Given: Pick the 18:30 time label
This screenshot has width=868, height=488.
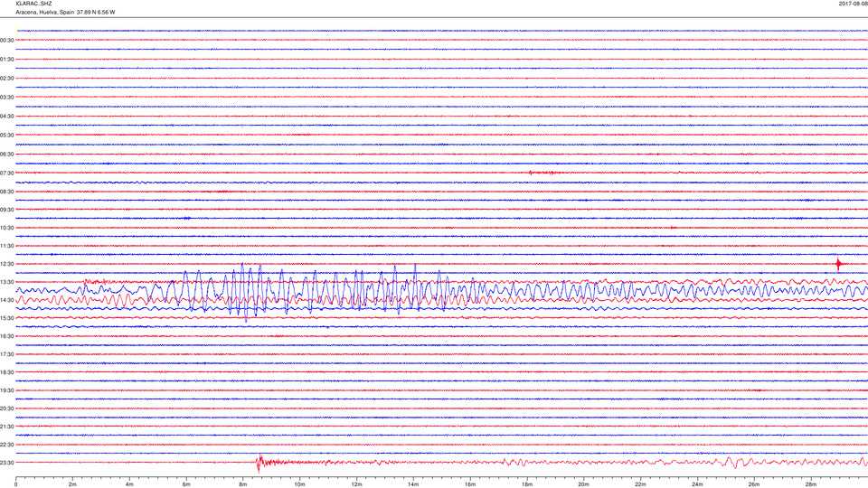Looking at the screenshot, I should [x=6, y=372].
